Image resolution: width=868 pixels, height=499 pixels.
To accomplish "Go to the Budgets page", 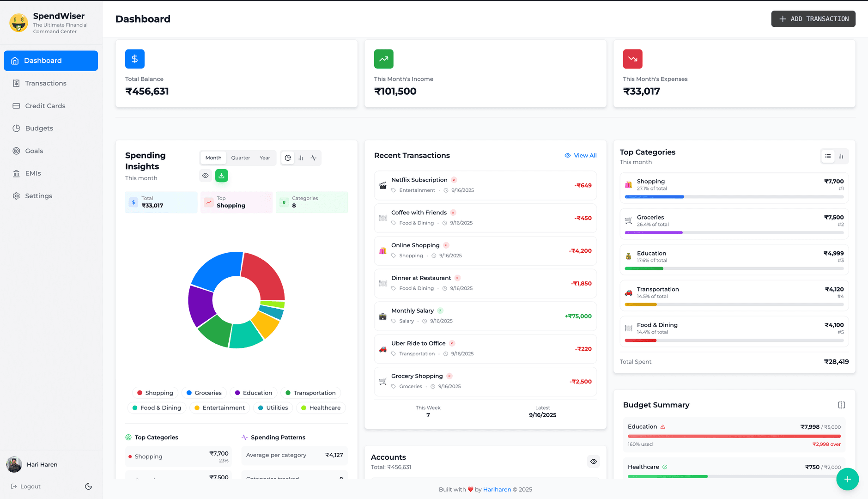I will pyautogui.click(x=39, y=128).
